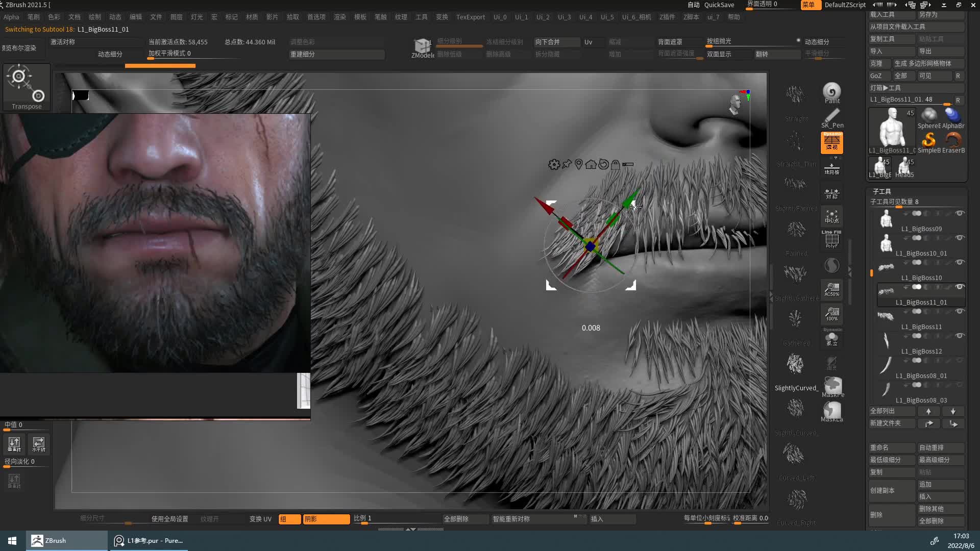Hide the L1_BigBoss10 subtool
The width and height of the screenshot is (980, 551).
click(x=960, y=262)
